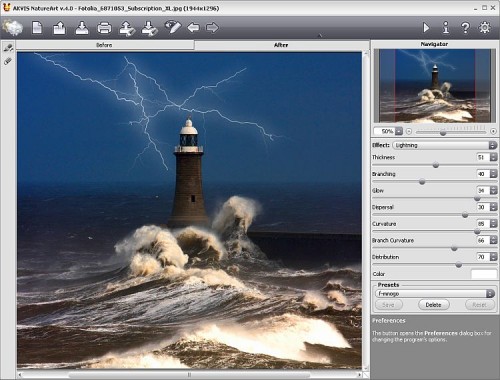Undo last action with left arrow
The height and width of the screenshot is (380, 500).
[193, 28]
